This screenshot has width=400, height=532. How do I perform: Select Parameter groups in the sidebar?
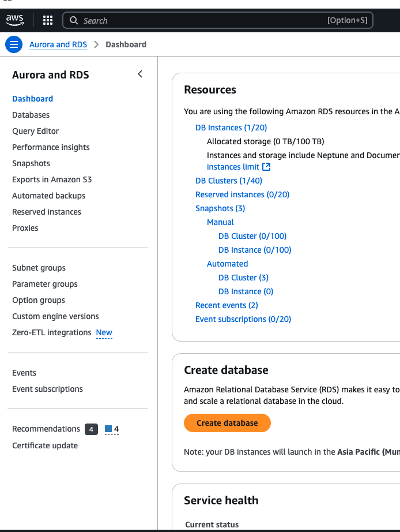coord(44,284)
